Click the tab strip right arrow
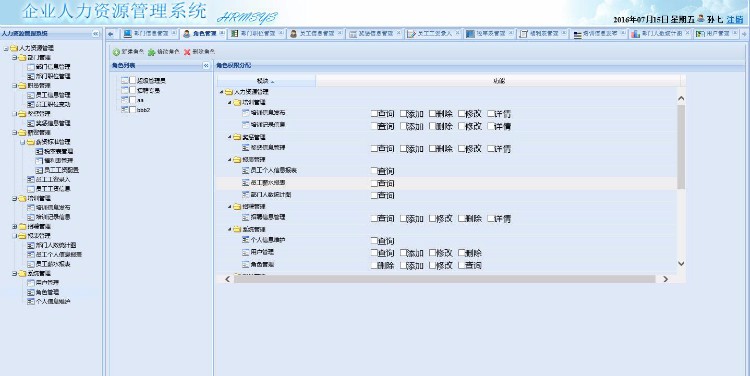 [744, 34]
